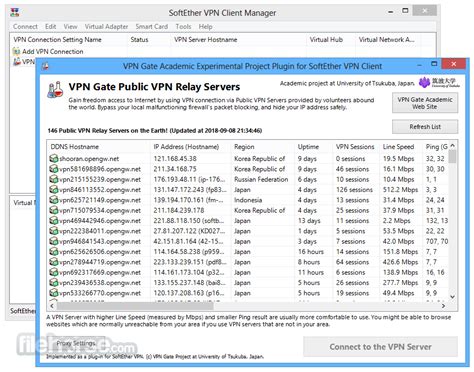Screen dimensions: 474x372
Task: Select the Russian Federation region cell
Action: coord(261,179)
